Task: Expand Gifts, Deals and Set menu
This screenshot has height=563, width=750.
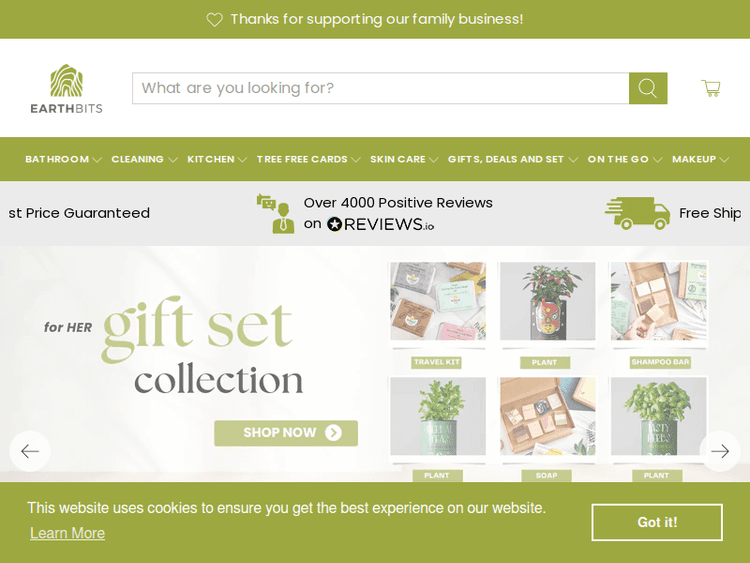Action: [513, 159]
